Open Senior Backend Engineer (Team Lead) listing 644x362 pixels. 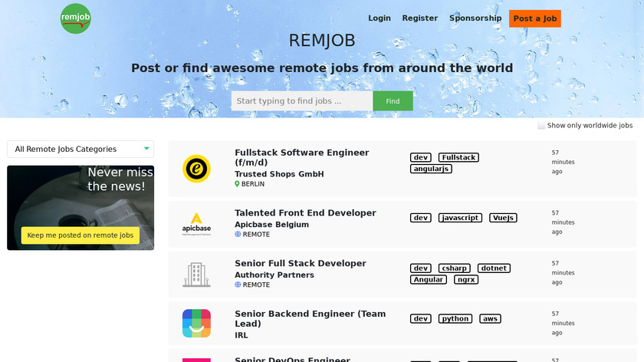click(x=310, y=318)
